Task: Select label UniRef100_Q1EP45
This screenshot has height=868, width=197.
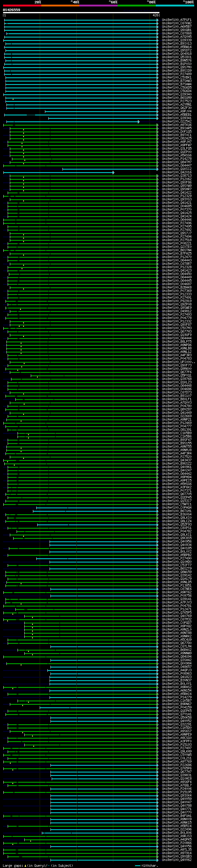Action: point(177,497)
